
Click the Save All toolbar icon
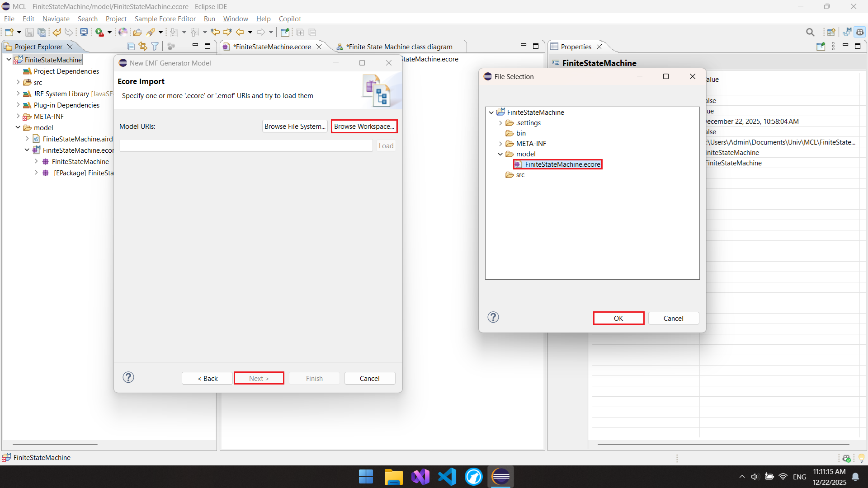pyautogui.click(x=42, y=33)
